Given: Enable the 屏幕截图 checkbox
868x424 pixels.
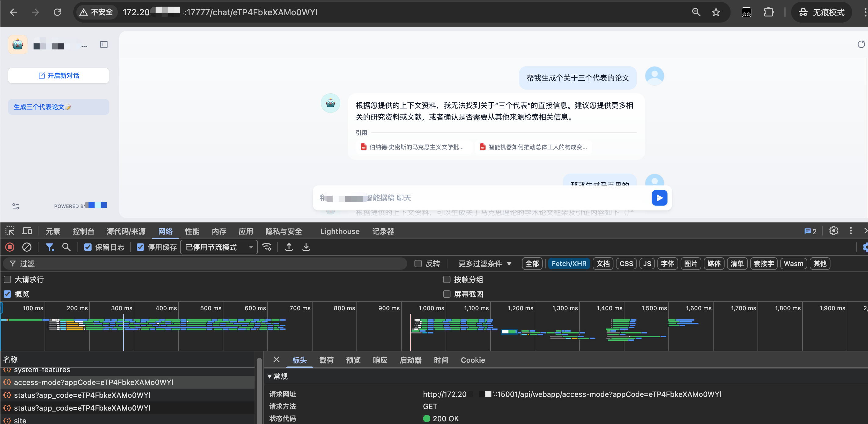Looking at the screenshot, I should 447,294.
